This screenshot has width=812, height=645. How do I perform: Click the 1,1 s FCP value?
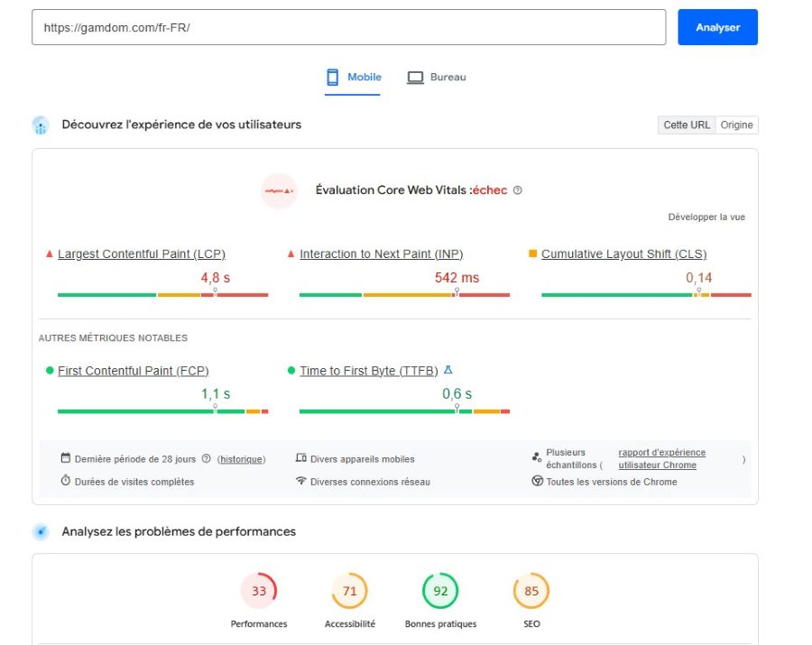216,394
